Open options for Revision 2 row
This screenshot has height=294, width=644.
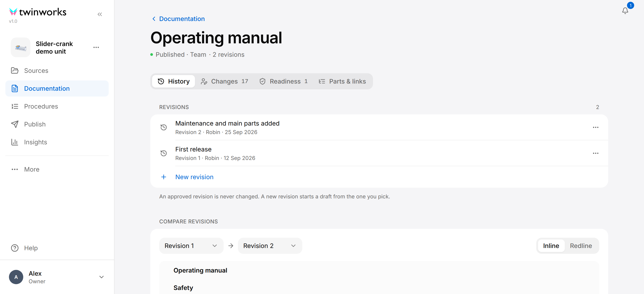tap(595, 127)
